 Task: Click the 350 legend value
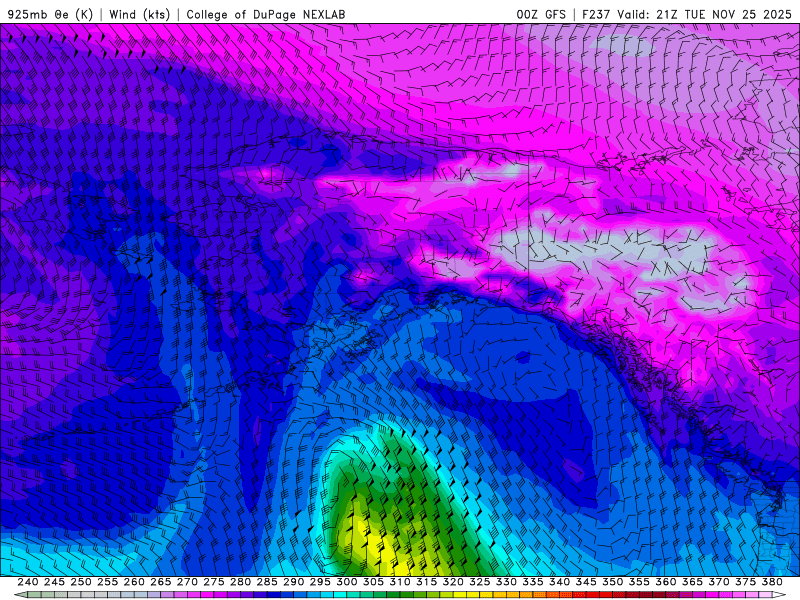(612, 582)
